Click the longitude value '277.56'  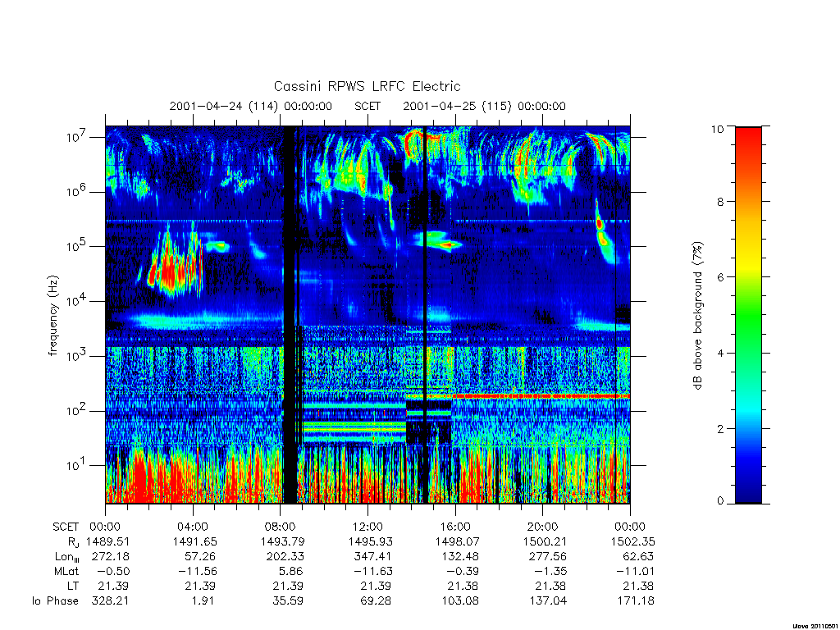click(548, 557)
